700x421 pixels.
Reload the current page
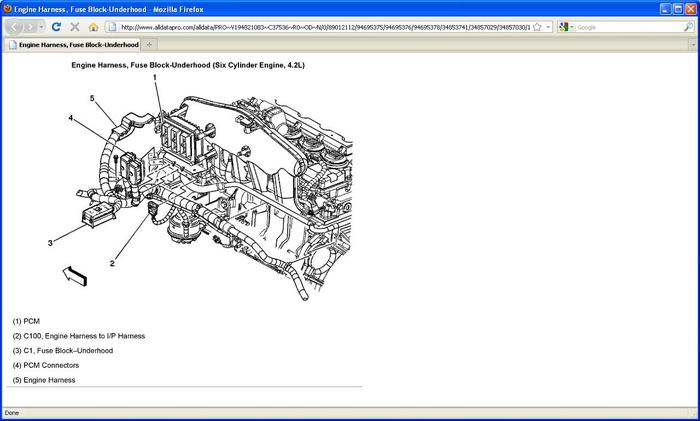tap(56, 27)
